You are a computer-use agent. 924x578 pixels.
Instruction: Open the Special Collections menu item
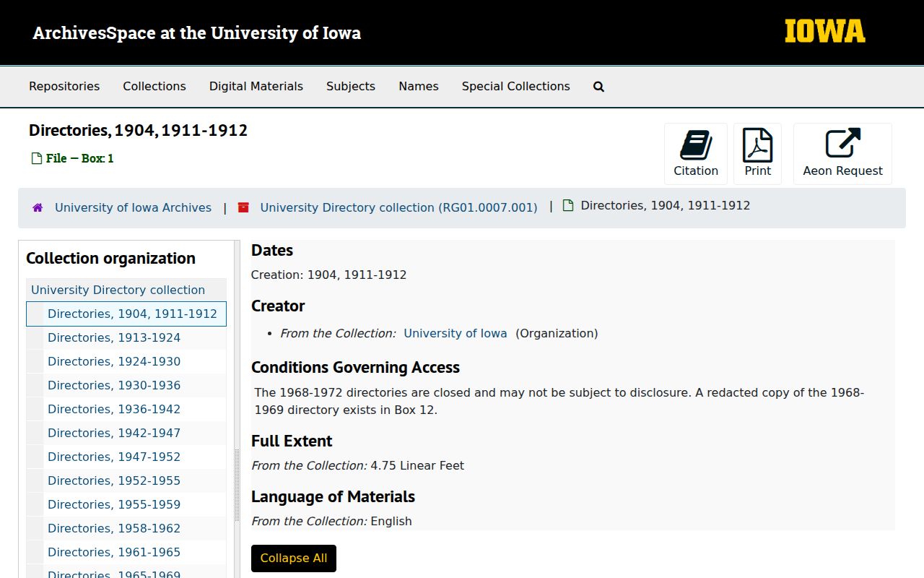coord(516,86)
